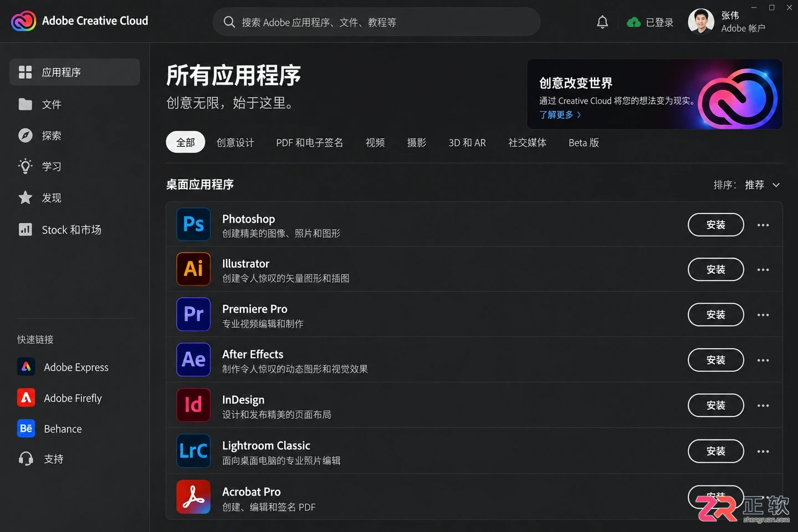Open more options for Illustrator

763,270
